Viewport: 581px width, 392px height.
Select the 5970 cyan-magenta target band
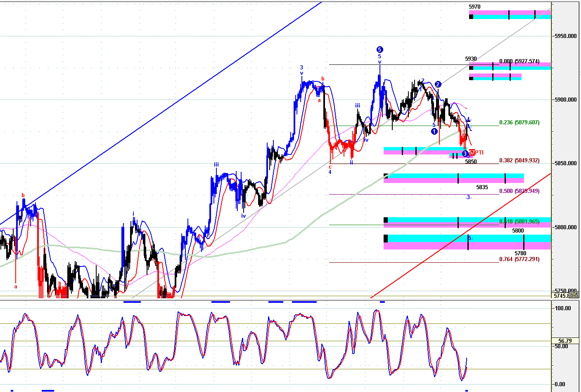(x=510, y=14)
